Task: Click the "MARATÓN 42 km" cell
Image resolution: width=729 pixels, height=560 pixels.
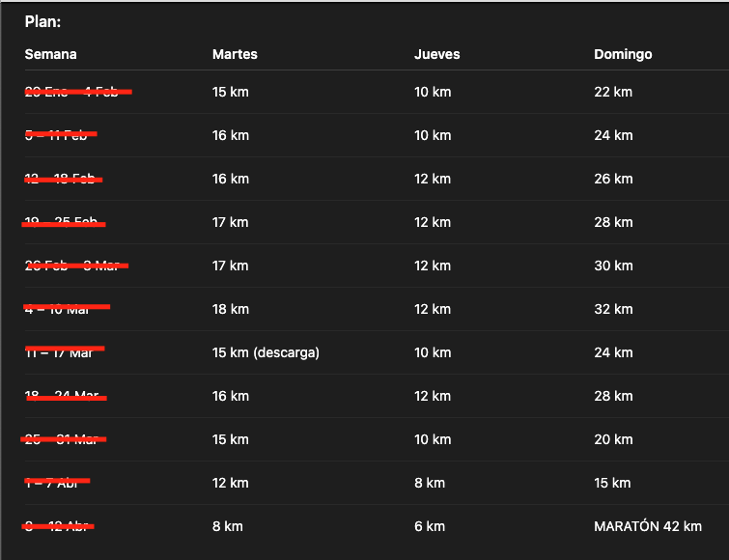Action: coord(647,526)
